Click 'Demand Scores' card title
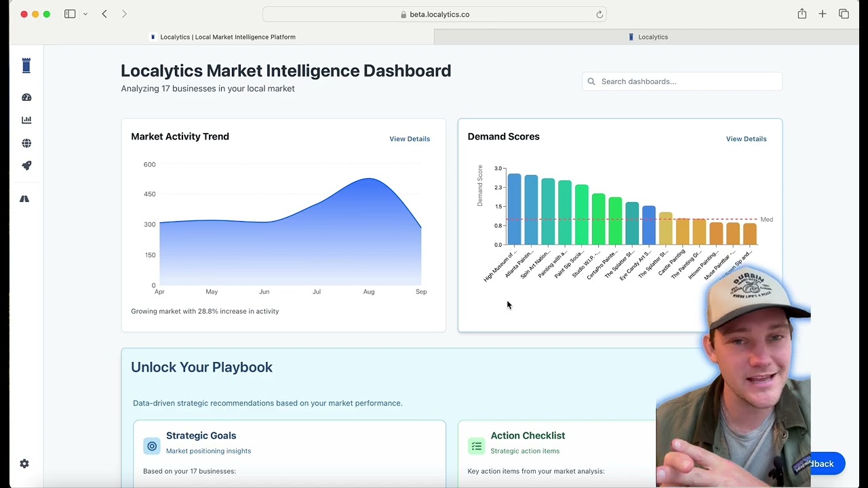 coord(503,136)
